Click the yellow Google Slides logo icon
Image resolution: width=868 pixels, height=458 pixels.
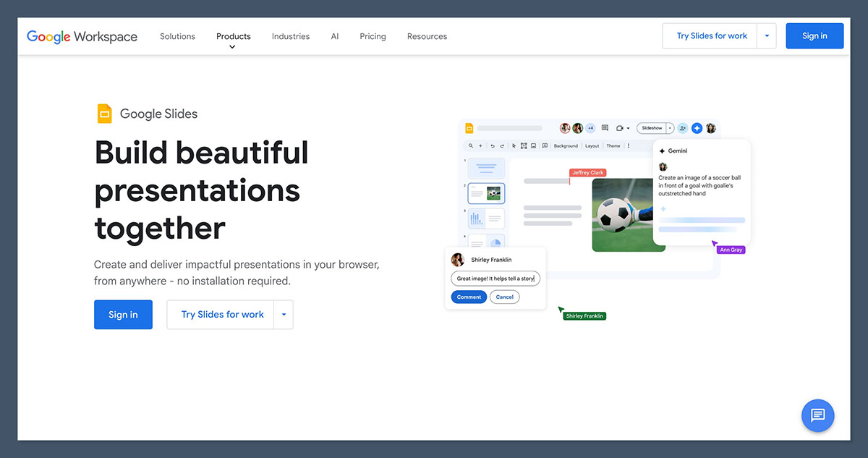pos(105,113)
